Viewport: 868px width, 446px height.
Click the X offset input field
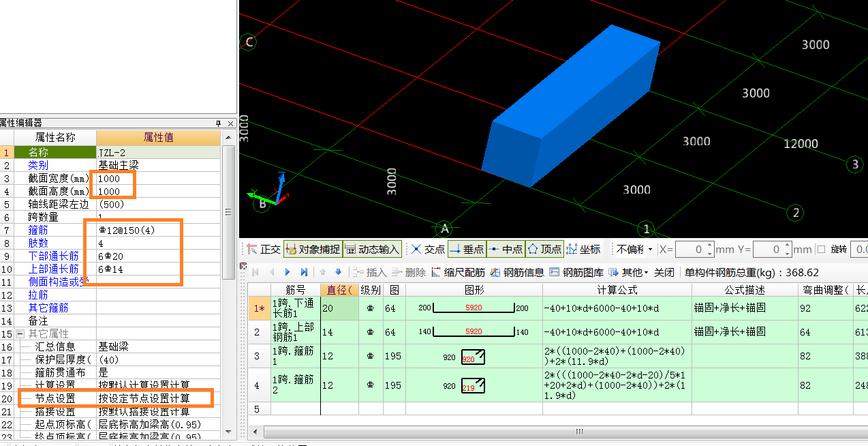click(689, 250)
